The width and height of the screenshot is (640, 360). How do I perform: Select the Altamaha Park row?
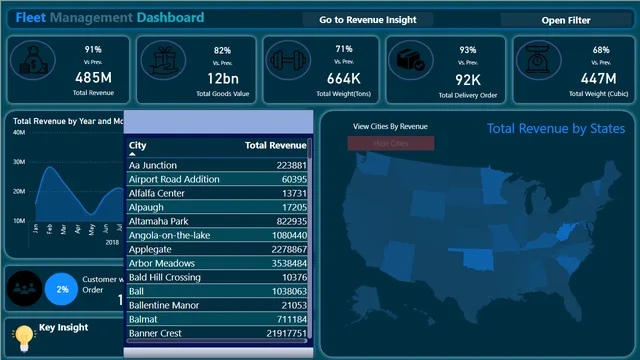click(218, 221)
